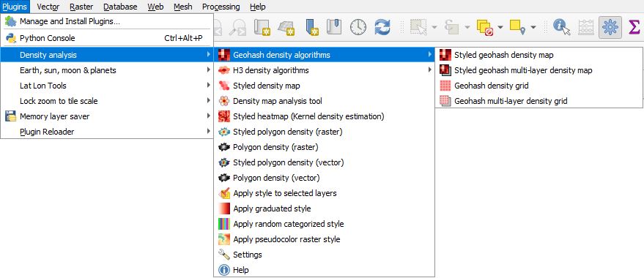Expand Lock zoom to tile scale submenu arrow
The width and height of the screenshot is (644, 278).
click(x=209, y=101)
